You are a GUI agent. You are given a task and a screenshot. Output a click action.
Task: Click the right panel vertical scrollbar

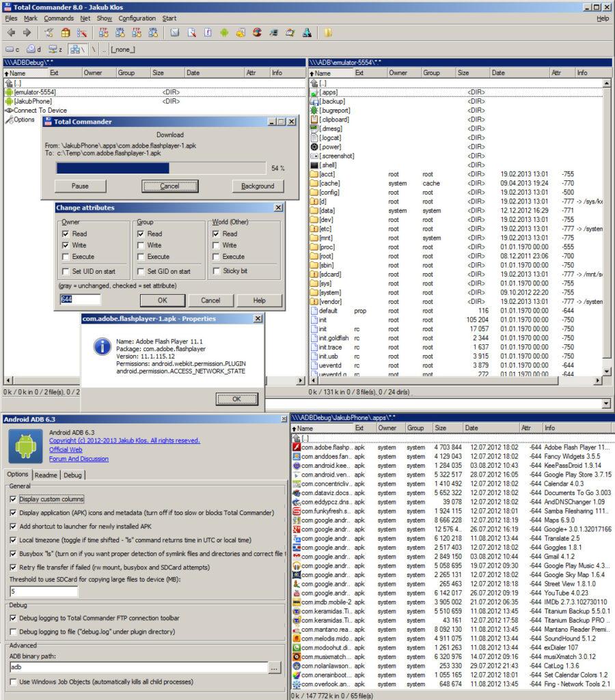point(607,227)
